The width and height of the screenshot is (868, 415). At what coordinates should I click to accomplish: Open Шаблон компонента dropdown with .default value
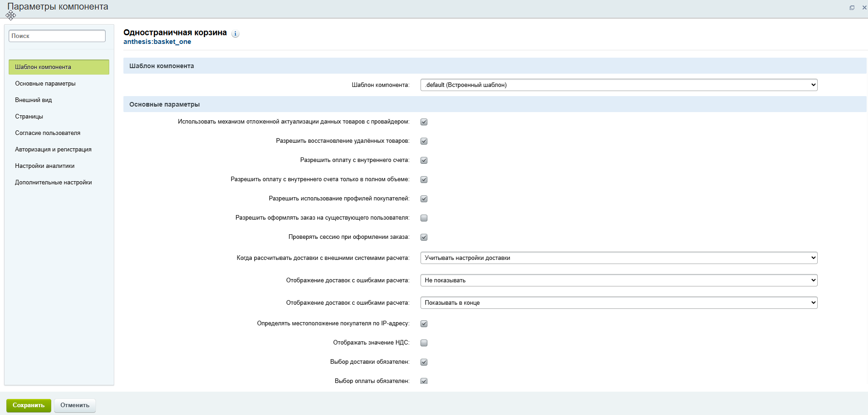tap(619, 85)
